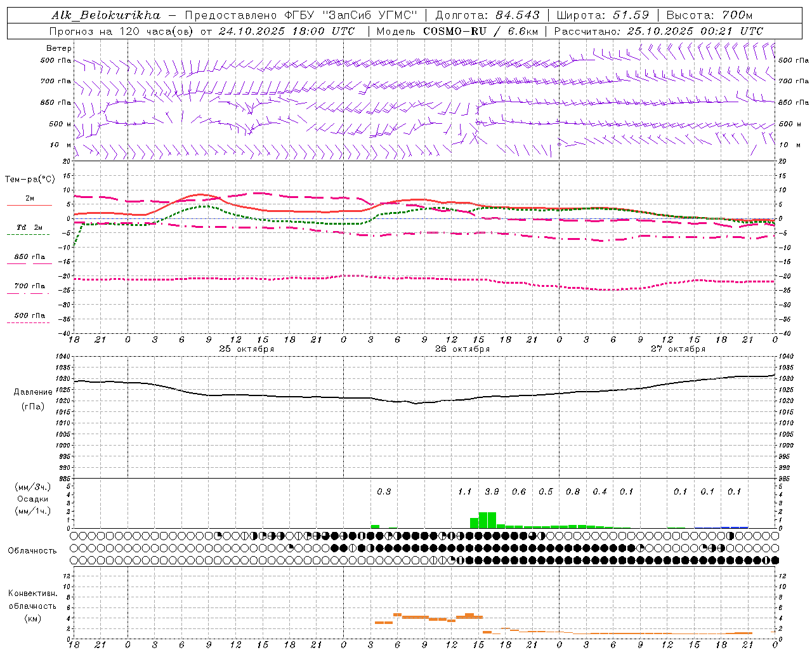Click the small green precipitation bar near 3 o'clock on 26 октября

(375, 526)
